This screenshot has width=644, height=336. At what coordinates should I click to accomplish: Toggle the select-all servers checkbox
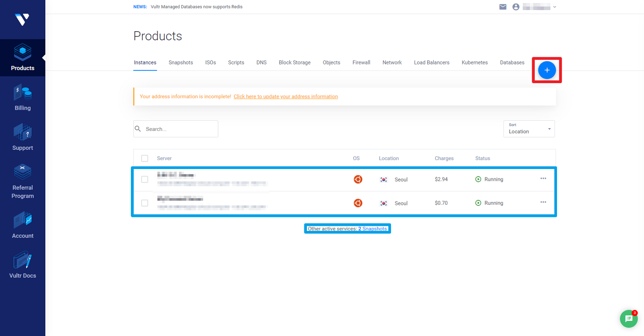pos(145,158)
